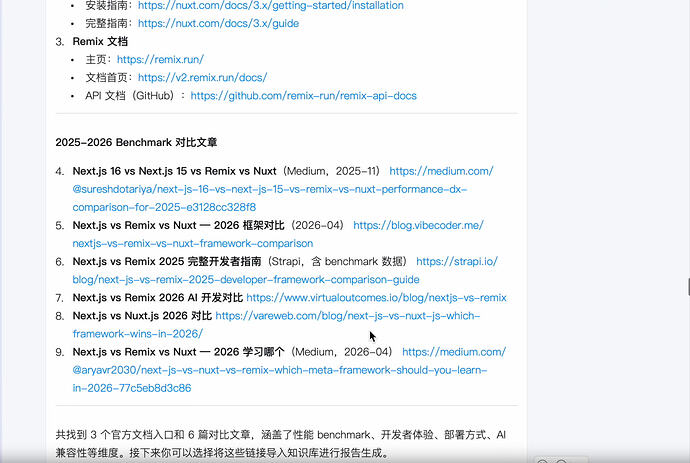This screenshot has height=463, width=690.
Task: Click the 'framework-wins-in-2026/' link line
Action: (137, 334)
